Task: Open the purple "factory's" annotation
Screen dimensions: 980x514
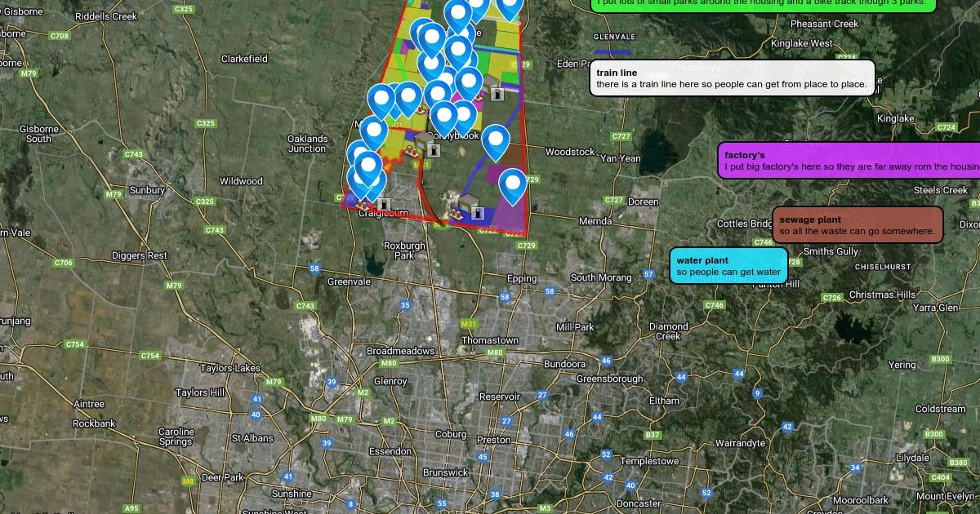Action: [x=849, y=161]
